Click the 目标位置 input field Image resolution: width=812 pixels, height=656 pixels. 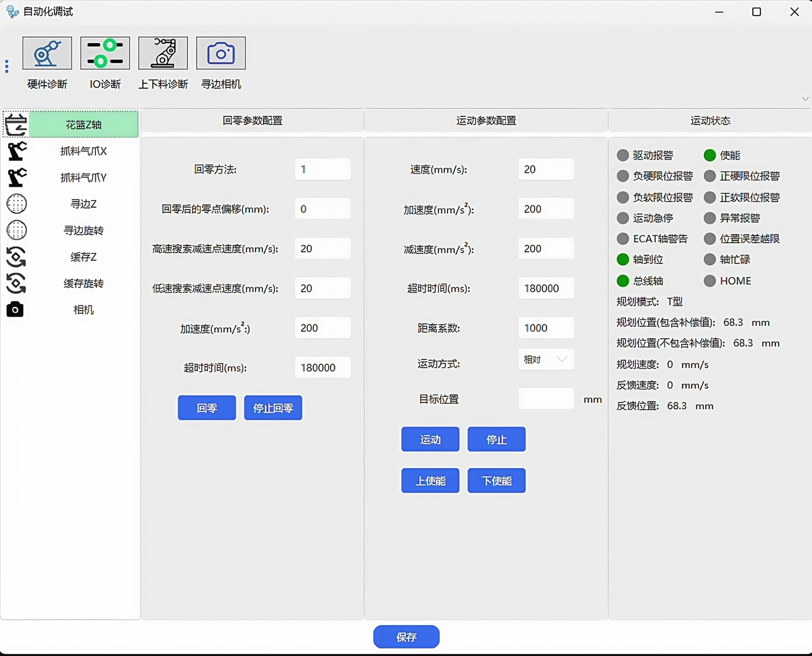click(x=546, y=399)
